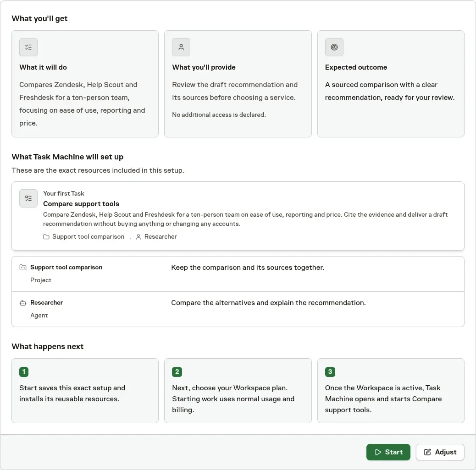Click the person icon above What you'll provide

(181, 47)
